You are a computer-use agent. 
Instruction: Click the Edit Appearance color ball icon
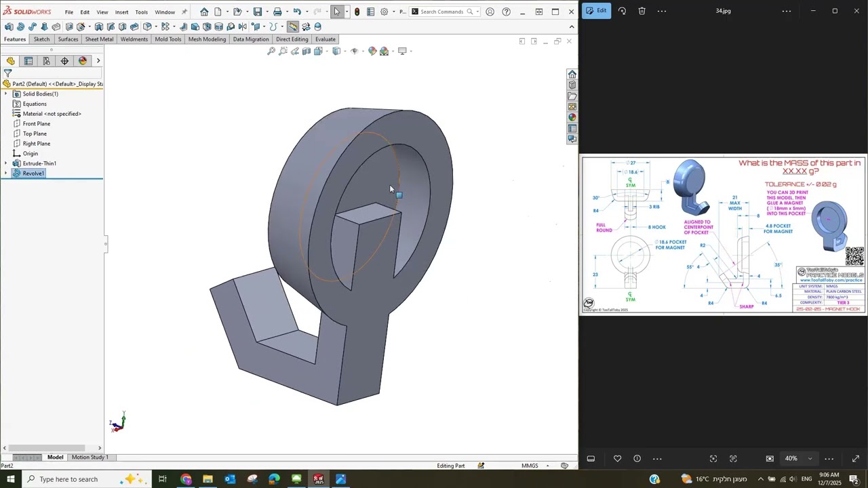[372, 51]
